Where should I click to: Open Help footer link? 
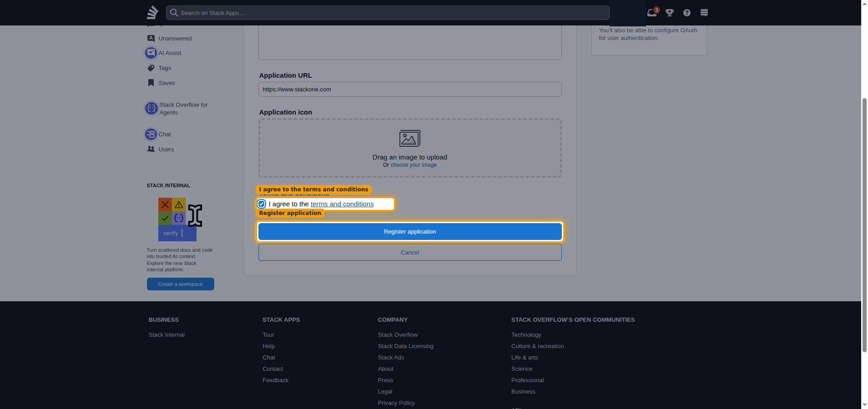point(268,346)
